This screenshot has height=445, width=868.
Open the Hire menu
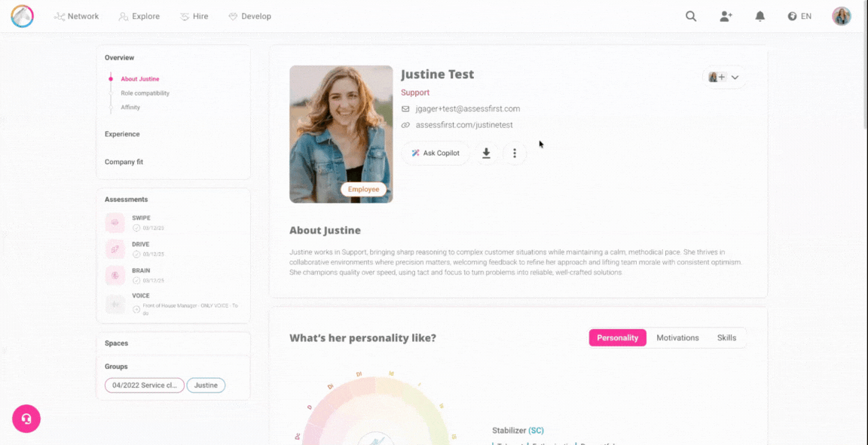[194, 16]
